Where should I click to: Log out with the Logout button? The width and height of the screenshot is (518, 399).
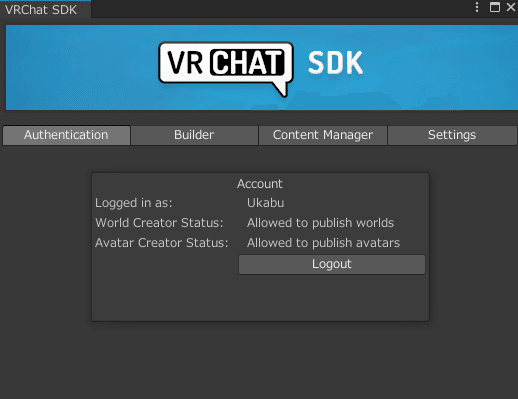332,264
